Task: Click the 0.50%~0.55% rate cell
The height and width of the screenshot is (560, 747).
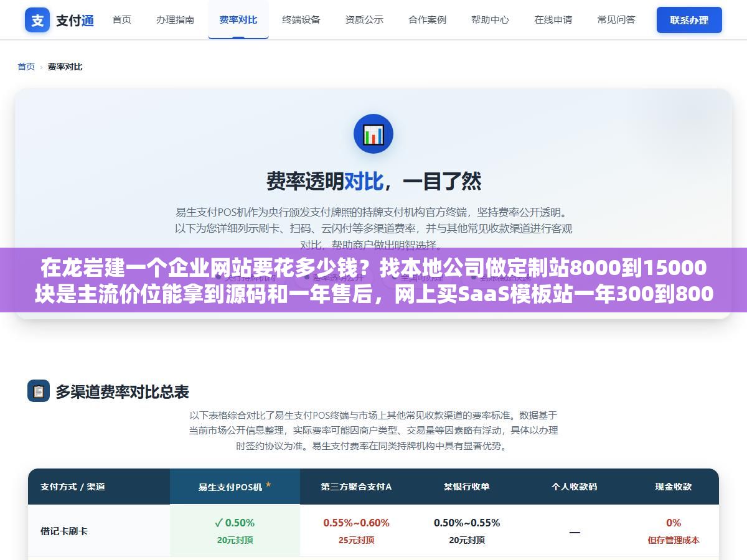Action: (x=467, y=523)
